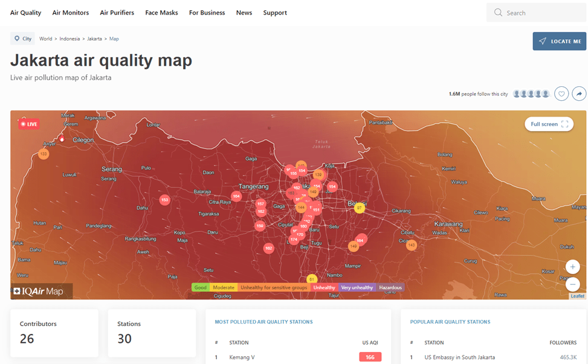This screenshot has height=364, width=588.
Task: Click the yellow marker near Bekasi
Action: (x=360, y=208)
